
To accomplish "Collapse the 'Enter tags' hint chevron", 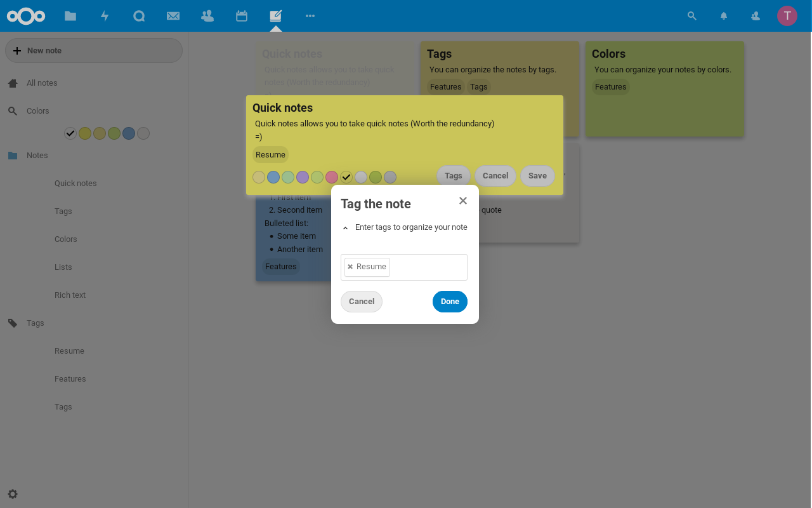I will pyautogui.click(x=346, y=228).
